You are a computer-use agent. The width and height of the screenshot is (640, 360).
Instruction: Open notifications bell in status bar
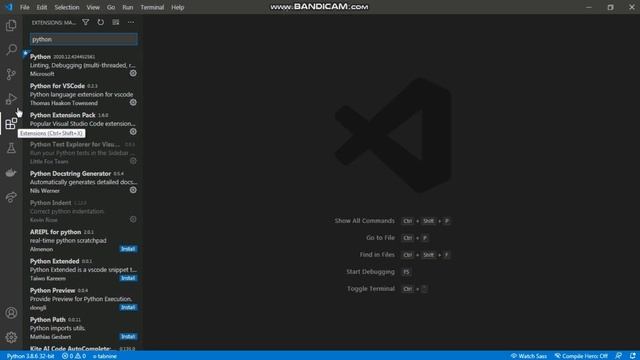coord(633,356)
